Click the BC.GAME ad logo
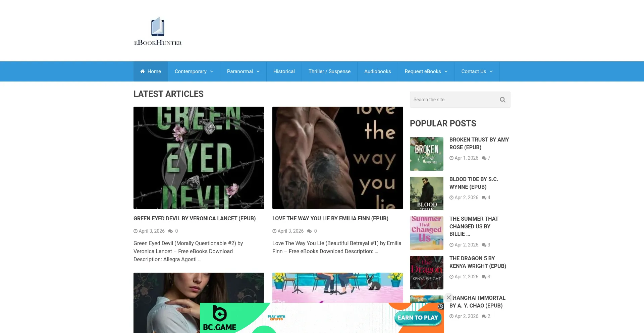 (x=220, y=318)
